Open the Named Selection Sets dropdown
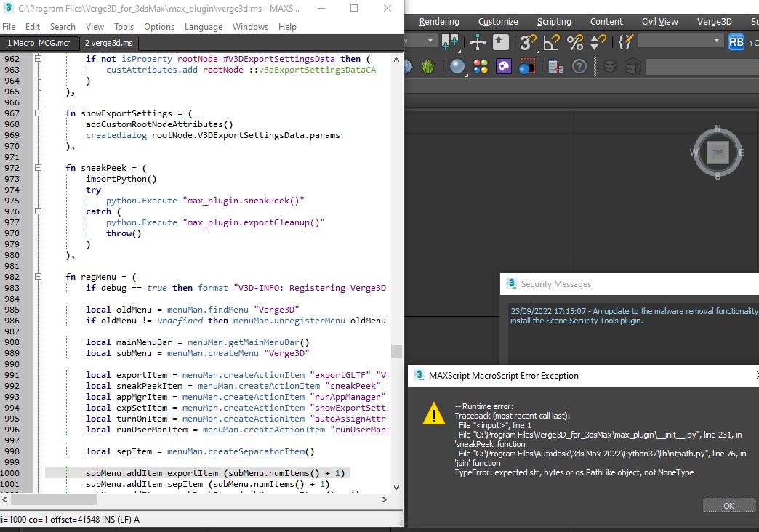The width and height of the screenshot is (759, 532). 680,41
